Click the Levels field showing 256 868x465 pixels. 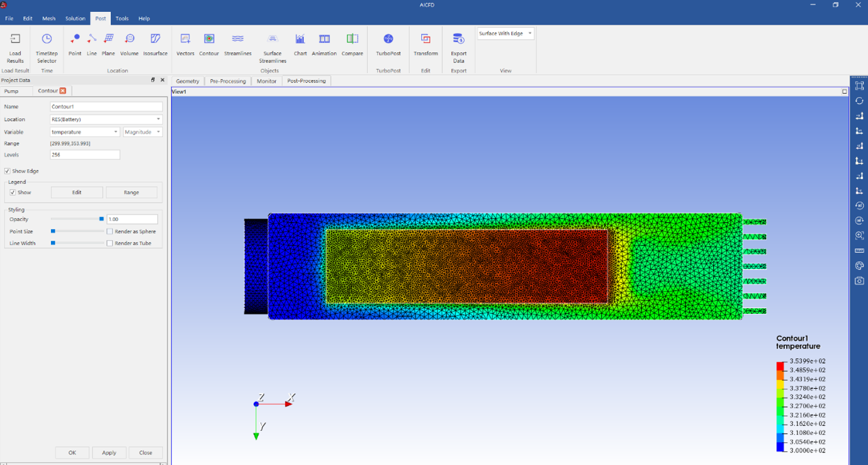[85, 154]
